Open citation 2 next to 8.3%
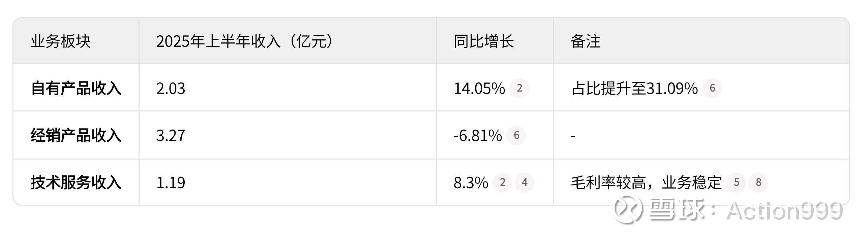 (502, 182)
